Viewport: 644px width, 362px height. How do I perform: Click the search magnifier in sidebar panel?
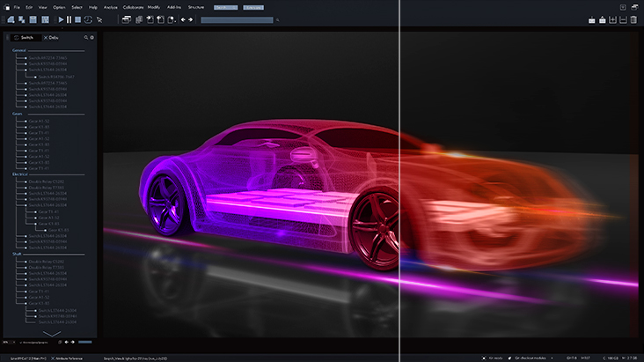point(85,38)
